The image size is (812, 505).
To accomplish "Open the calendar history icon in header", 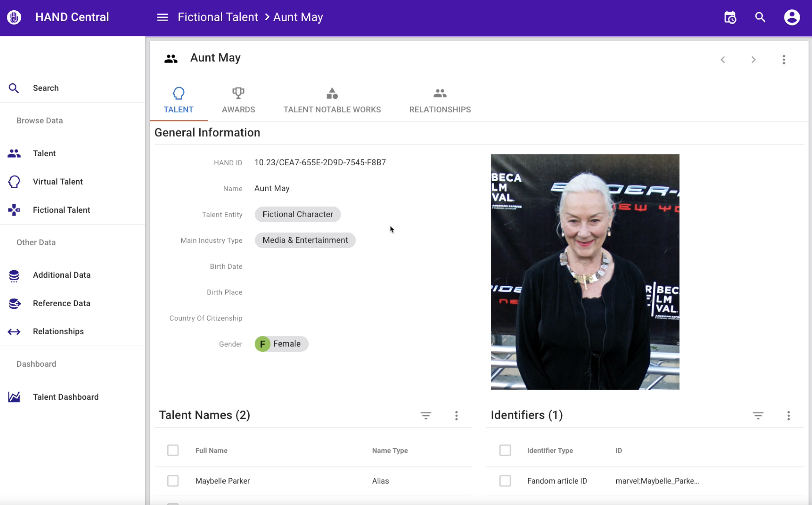I will tap(730, 17).
